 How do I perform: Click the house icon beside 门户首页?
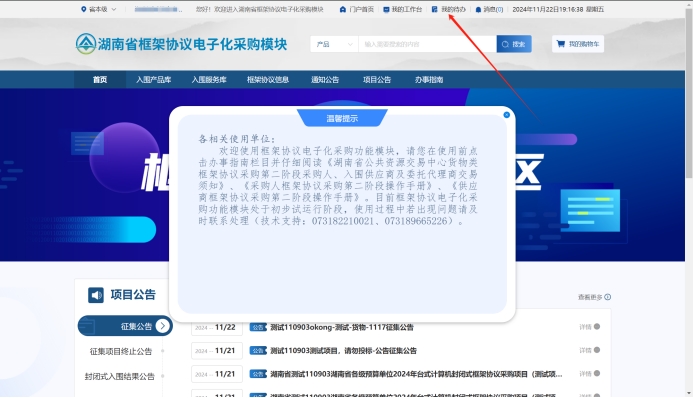(x=343, y=9)
